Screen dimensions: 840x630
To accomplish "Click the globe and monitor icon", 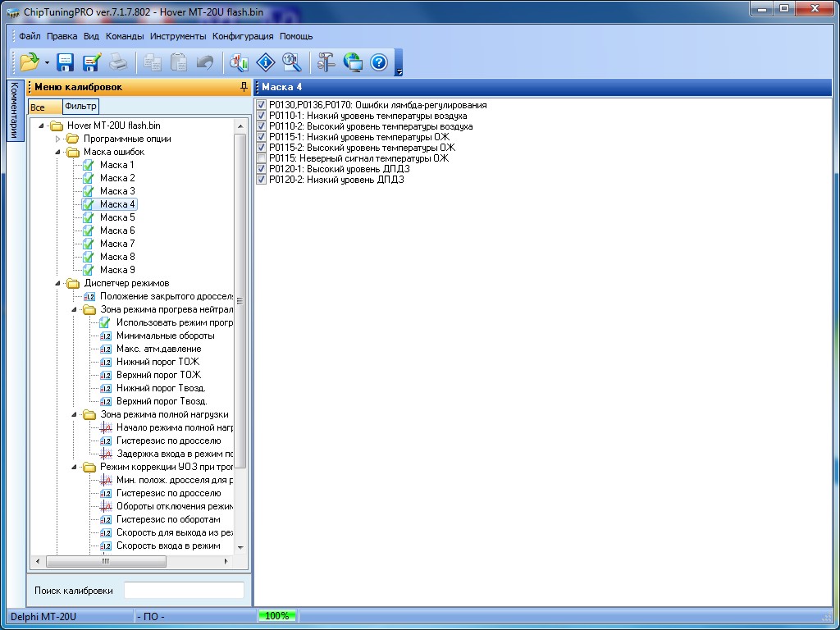I will pos(353,62).
